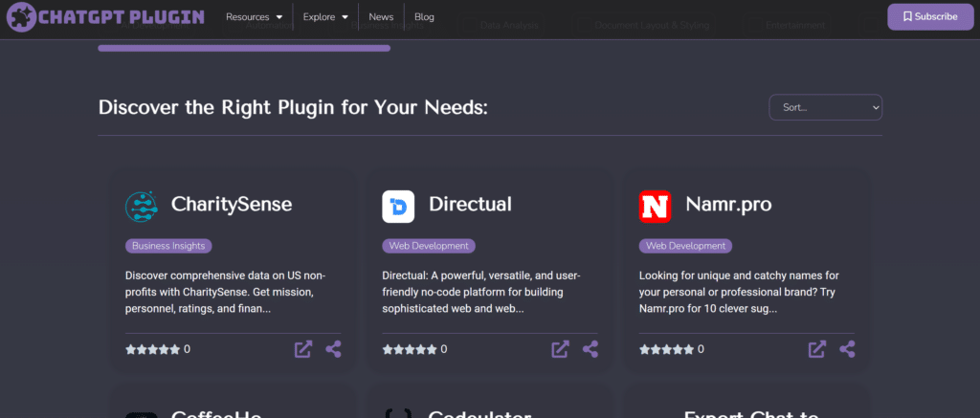The height and width of the screenshot is (418, 980).
Task: Select the Web Development tag on Directual
Action: [x=429, y=246]
